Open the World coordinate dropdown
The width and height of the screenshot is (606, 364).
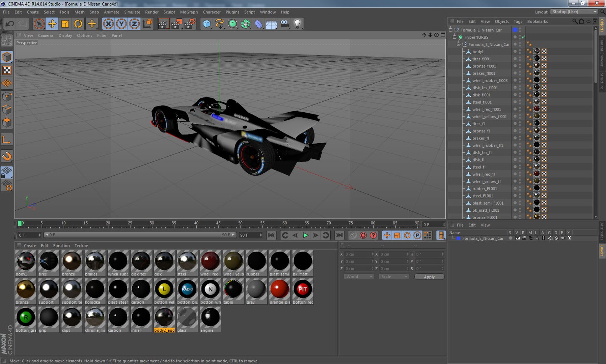359,277
